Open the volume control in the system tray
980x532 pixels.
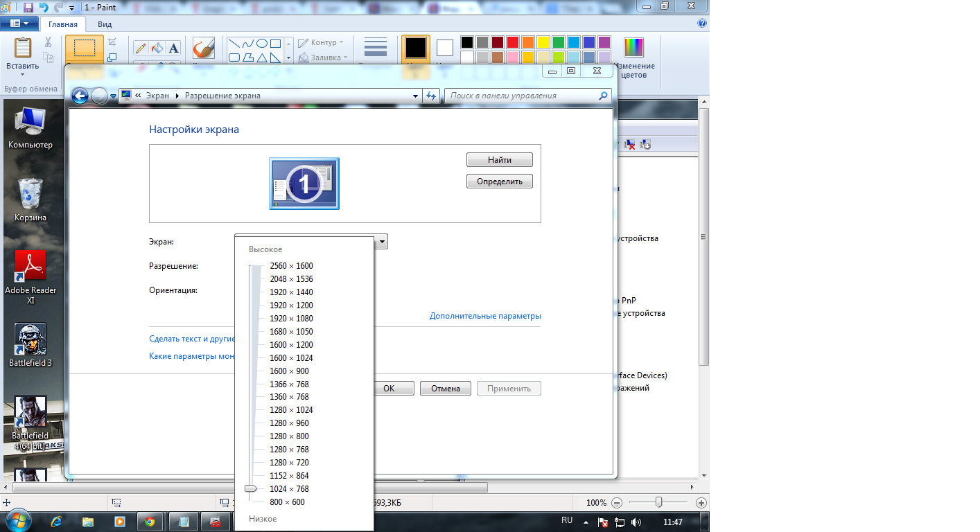point(636,522)
